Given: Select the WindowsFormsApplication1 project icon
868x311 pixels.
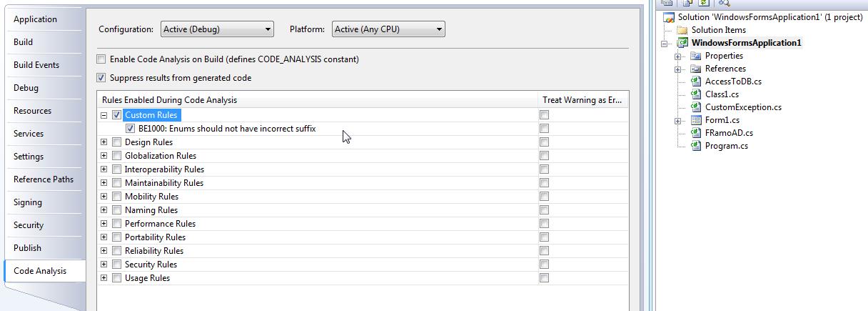Looking at the screenshot, I should pos(682,43).
